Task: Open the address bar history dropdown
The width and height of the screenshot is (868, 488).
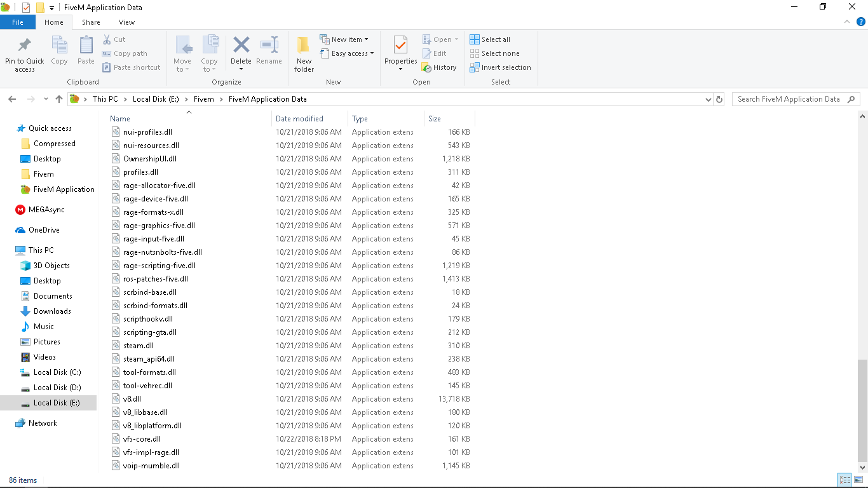Action: 709,99
